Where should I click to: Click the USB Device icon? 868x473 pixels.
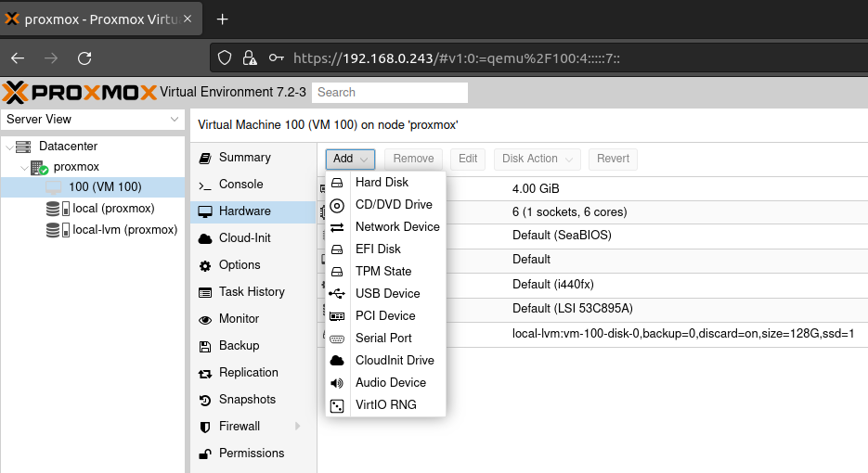tap(337, 294)
